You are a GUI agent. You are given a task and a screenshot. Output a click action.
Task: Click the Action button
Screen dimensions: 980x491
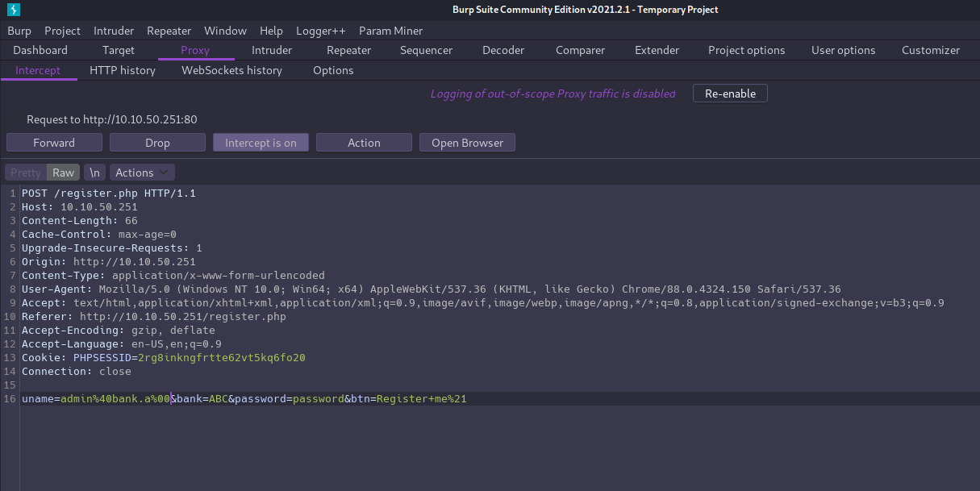(364, 143)
